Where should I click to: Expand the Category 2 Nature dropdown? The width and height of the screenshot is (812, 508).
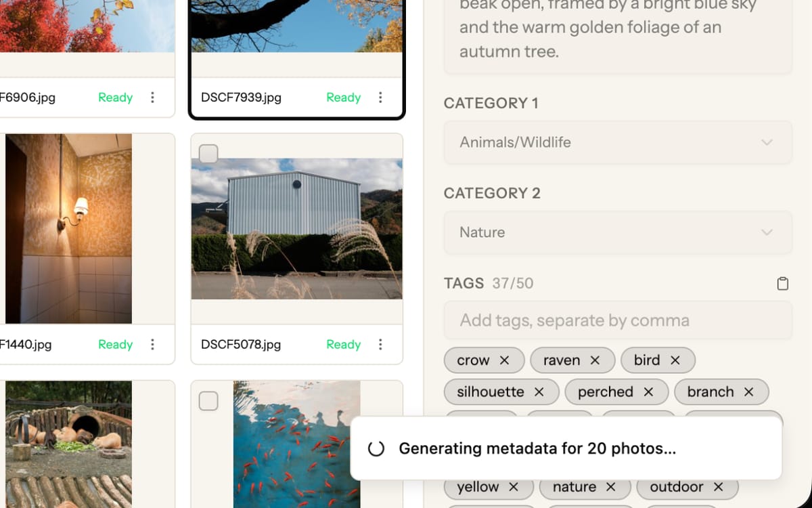(617, 232)
